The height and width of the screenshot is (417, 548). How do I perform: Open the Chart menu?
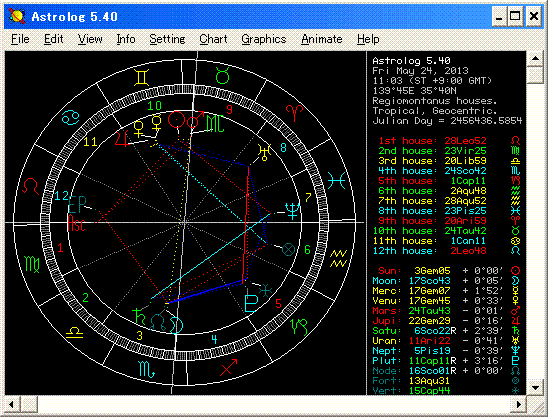click(x=213, y=39)
